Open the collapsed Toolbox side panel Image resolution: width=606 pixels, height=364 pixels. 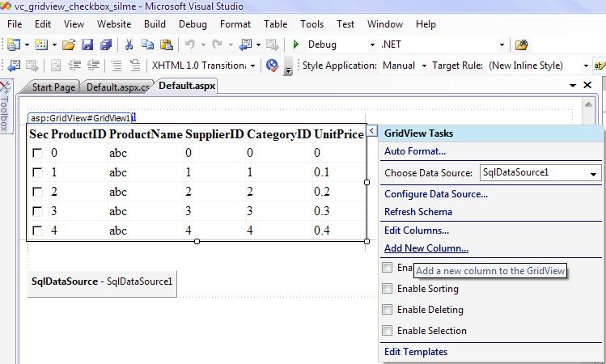5,106
